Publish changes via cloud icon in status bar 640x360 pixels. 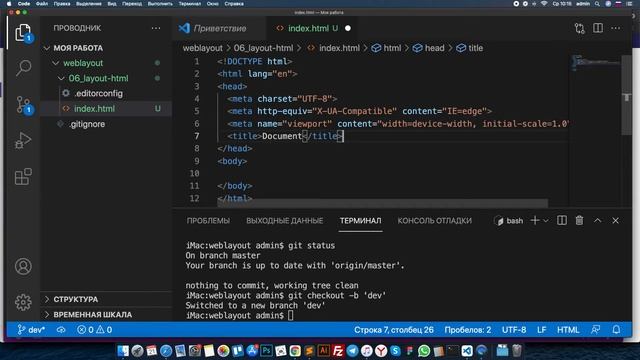(x=61, y=330)
